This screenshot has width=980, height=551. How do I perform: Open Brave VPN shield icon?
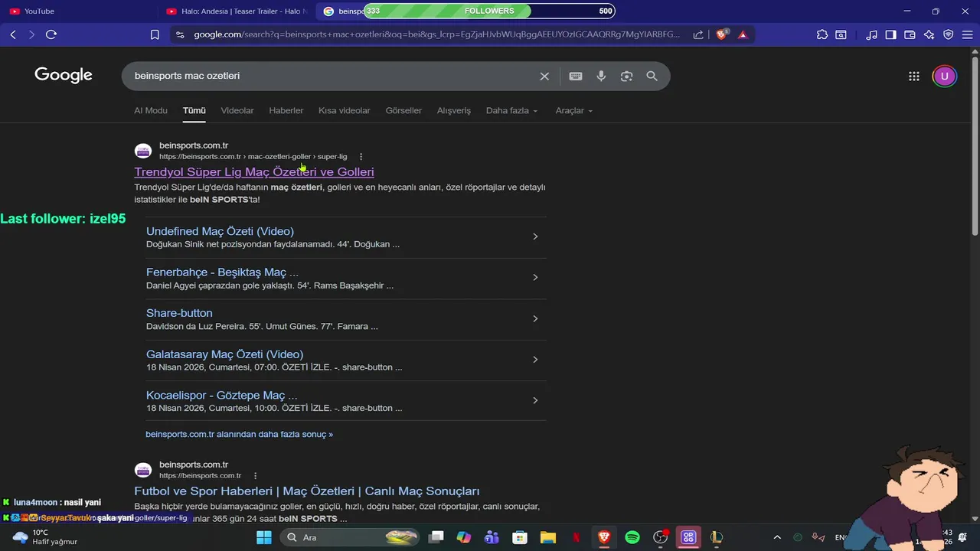coord(948,34)
